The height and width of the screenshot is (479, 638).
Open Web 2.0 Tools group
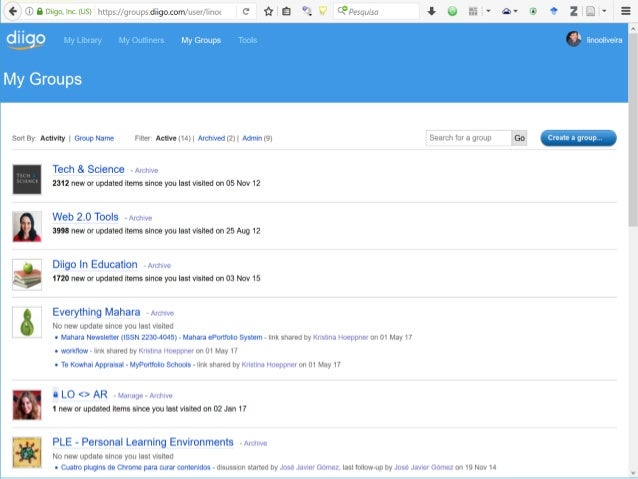[85, 217]
